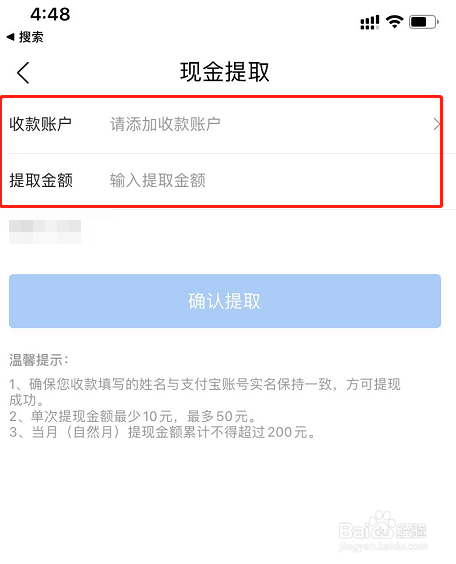Return to 搜索 via the top-left breadcrumb

click(x=25, y=37)
